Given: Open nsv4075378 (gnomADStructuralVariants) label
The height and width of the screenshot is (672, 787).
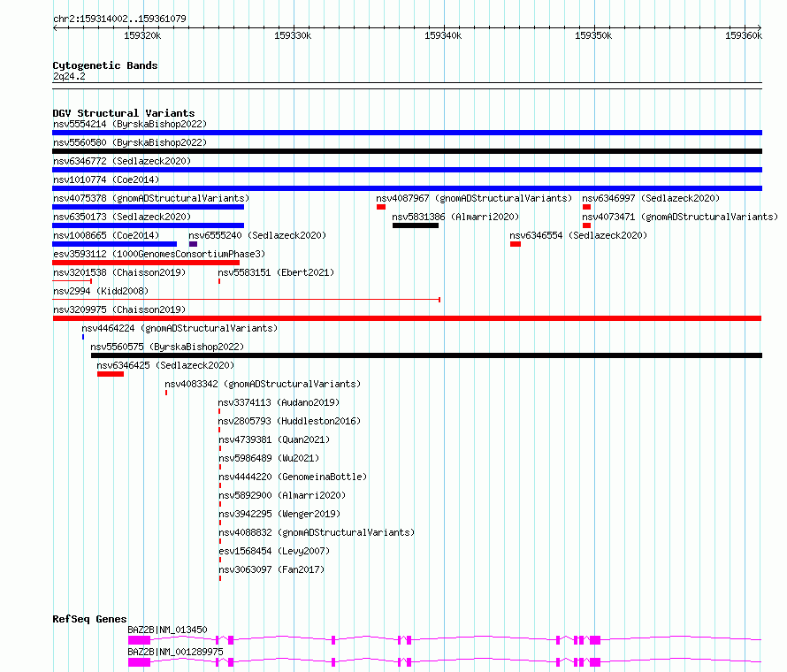Looking at the screenshot, I should [151, 198].
